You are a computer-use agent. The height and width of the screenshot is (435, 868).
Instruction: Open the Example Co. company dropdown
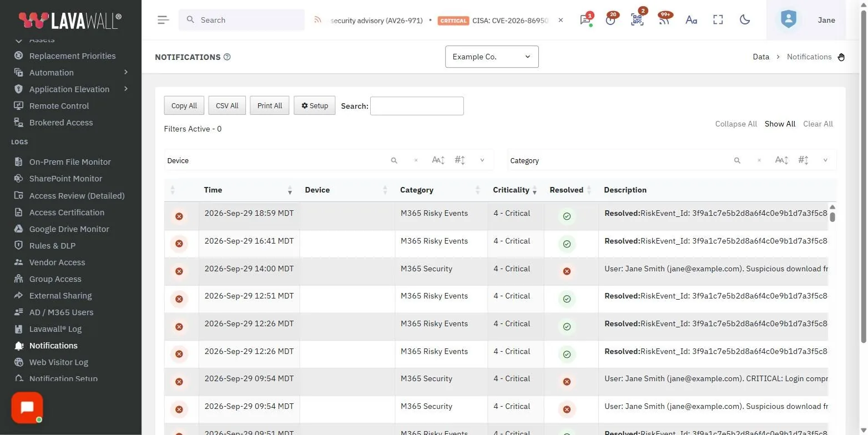click(492, 57)
